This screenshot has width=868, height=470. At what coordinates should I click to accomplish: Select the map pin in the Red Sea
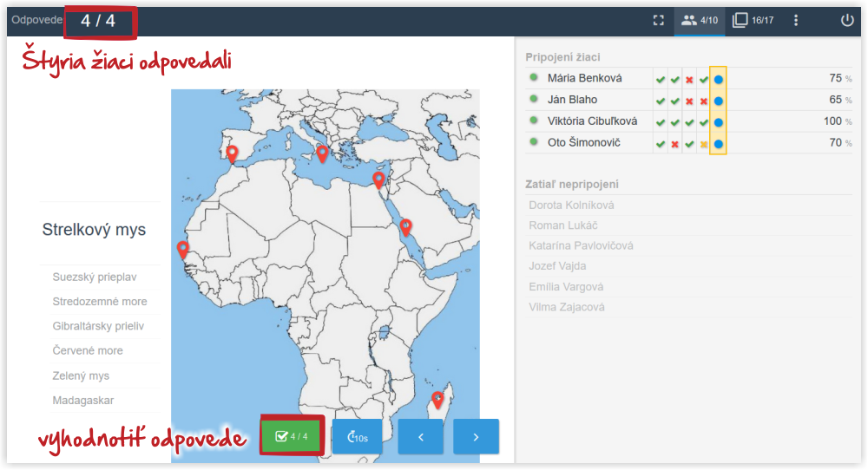[x=405, y=227]
